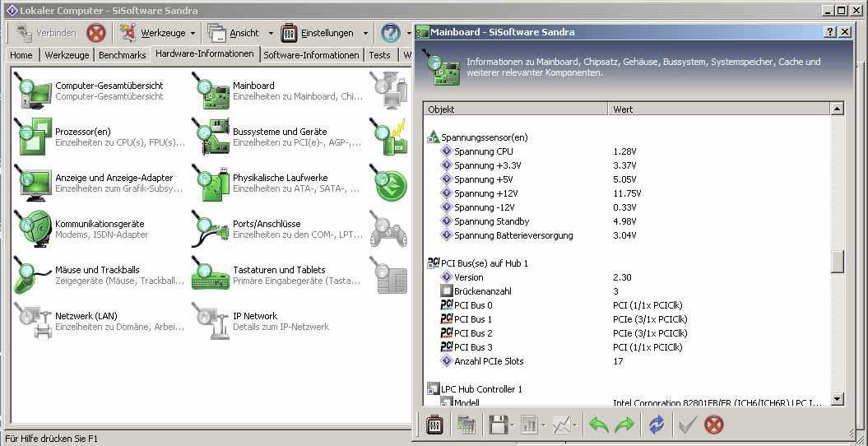Switch to the Software-Informationen tab
Viewport: 868px width, 446px height.
311,55
